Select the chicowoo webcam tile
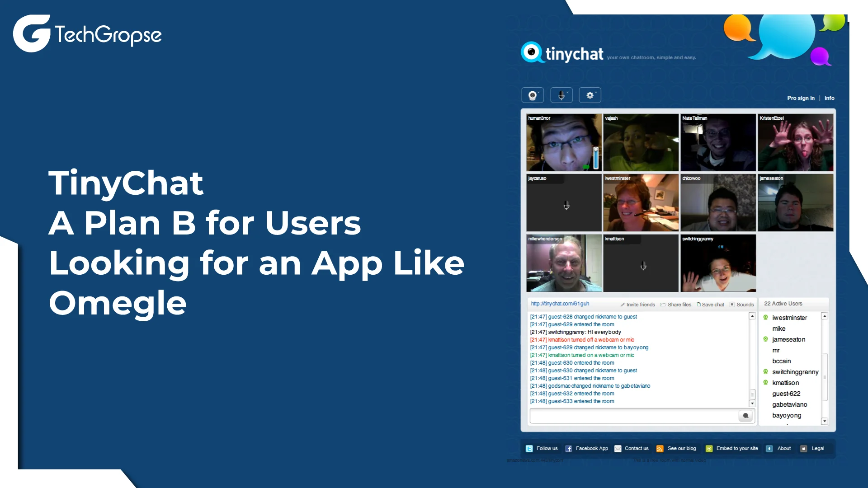This screenshot has width=868, height=488. click(x=718, y=203)
